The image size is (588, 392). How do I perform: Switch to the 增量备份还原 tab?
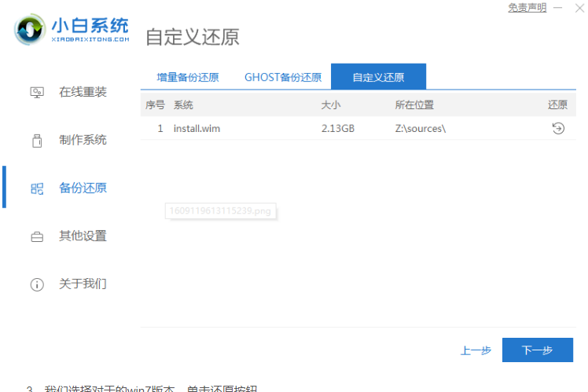click(188, 77)
